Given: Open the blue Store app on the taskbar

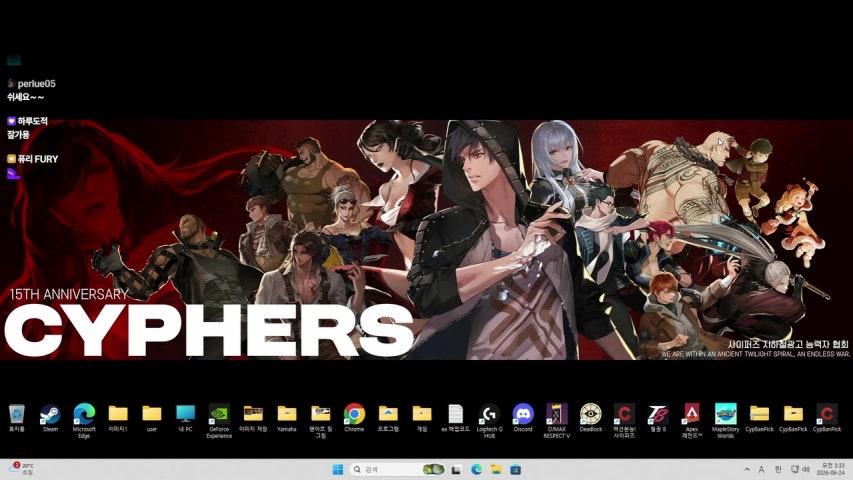Looking at the screenshot, I should [516, 469].
